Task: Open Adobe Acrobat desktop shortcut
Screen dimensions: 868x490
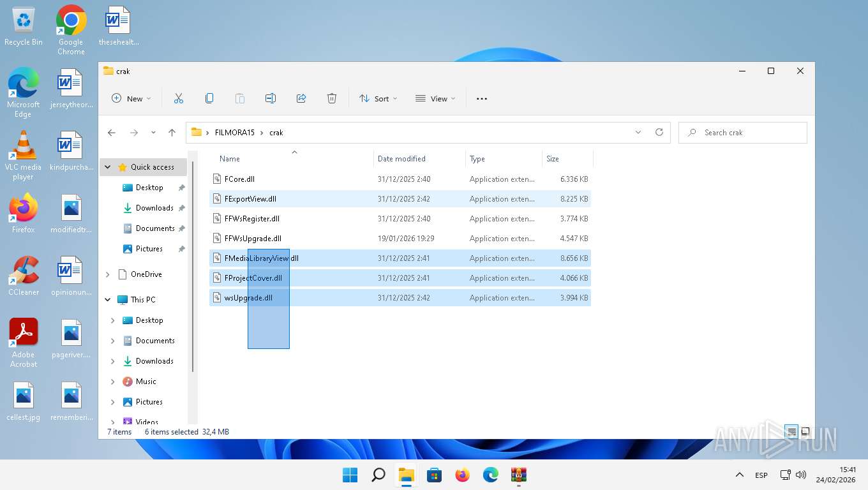Action: coord(24,343)
